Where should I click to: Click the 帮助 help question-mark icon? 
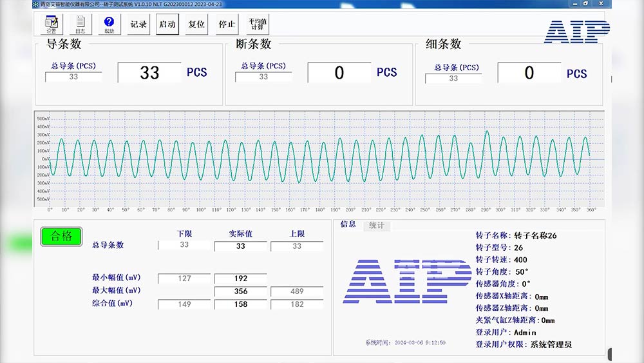point(109,25)
